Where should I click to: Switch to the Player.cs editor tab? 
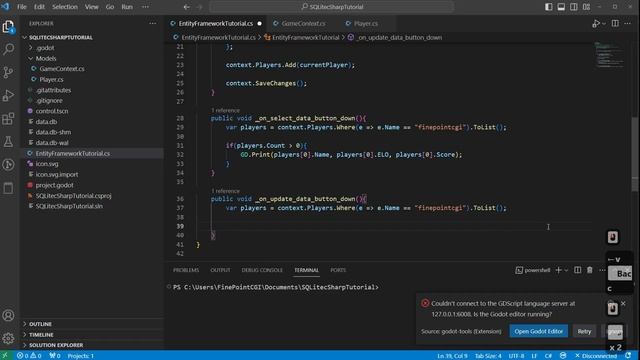[366, 24]
